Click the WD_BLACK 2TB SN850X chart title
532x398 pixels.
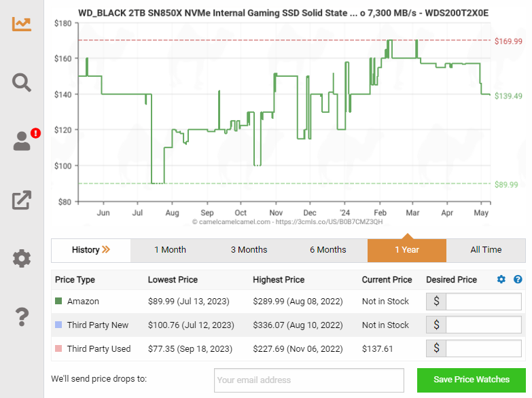pos(283,13)
